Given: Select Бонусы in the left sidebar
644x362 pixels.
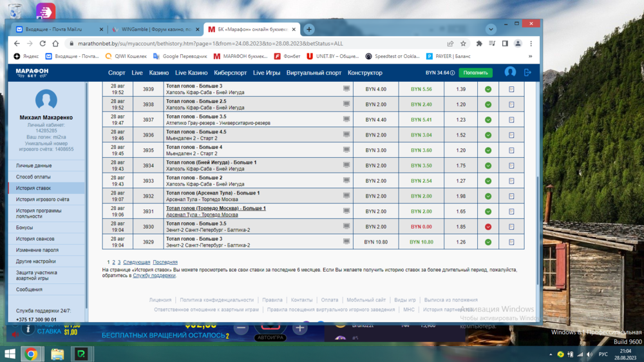Looking at the screenshot, I should click(25, 227).
